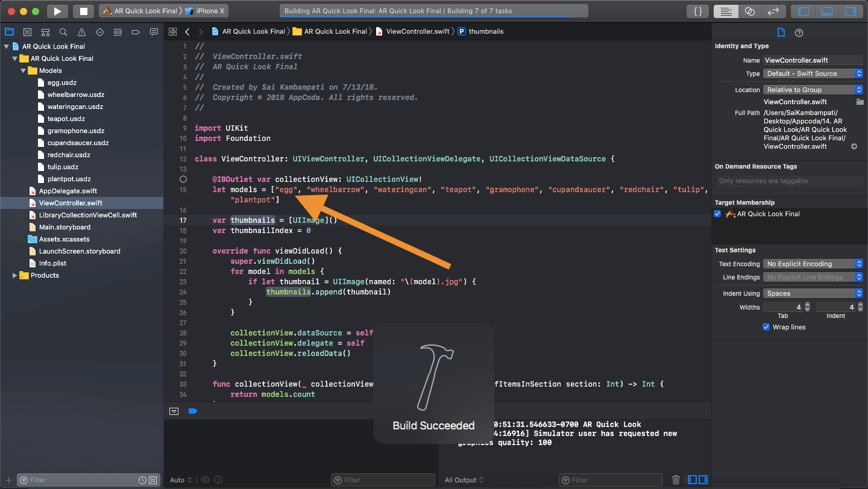Open the All Output console filter menu

(x=464, y=480)
